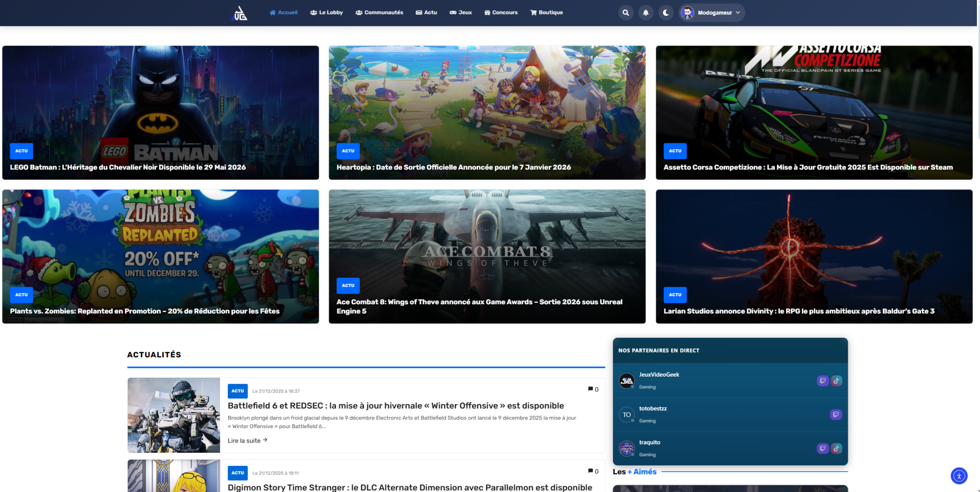Go to the Le Lobby menu
This screenshot has width=980, height=492.
(x=326, y=13)
